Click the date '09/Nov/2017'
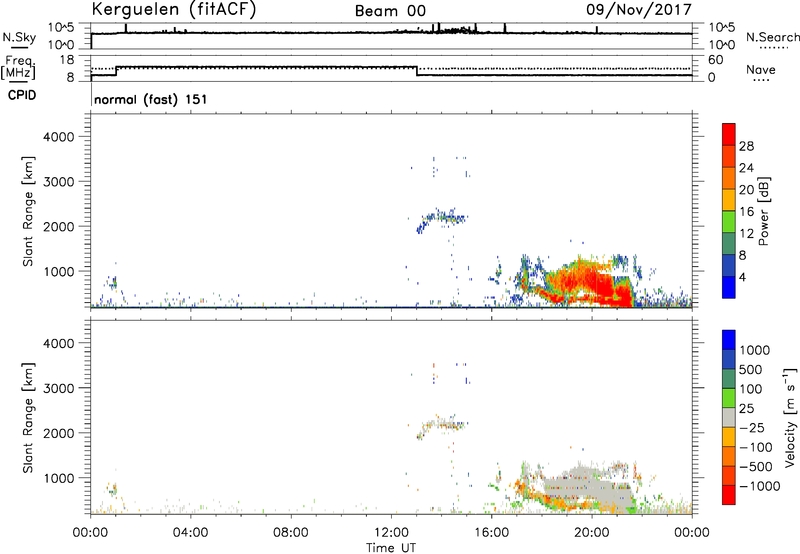This screenshot has width=800, height=554. tap(639, 10)
